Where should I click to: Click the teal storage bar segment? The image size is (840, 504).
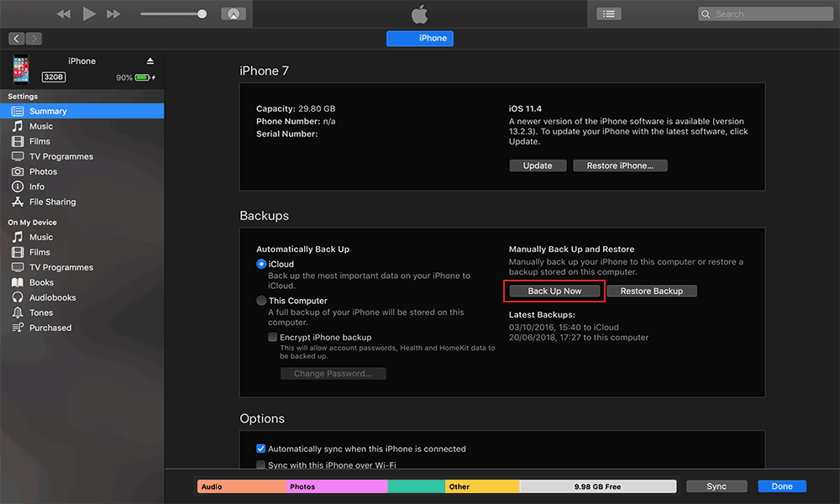(417, 486)
